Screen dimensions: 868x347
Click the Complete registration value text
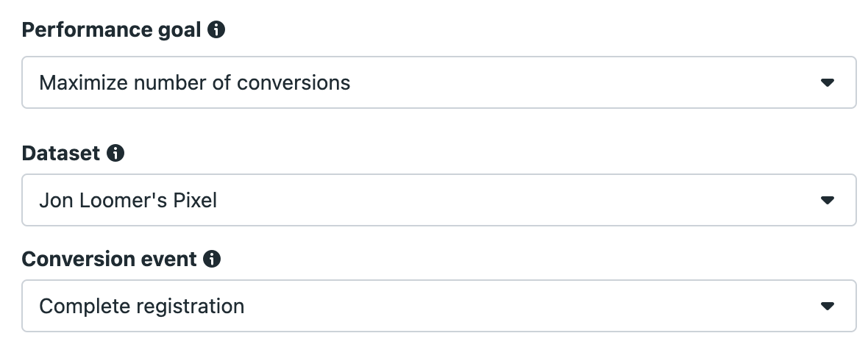pyautogui.click(x=142, y=306)
